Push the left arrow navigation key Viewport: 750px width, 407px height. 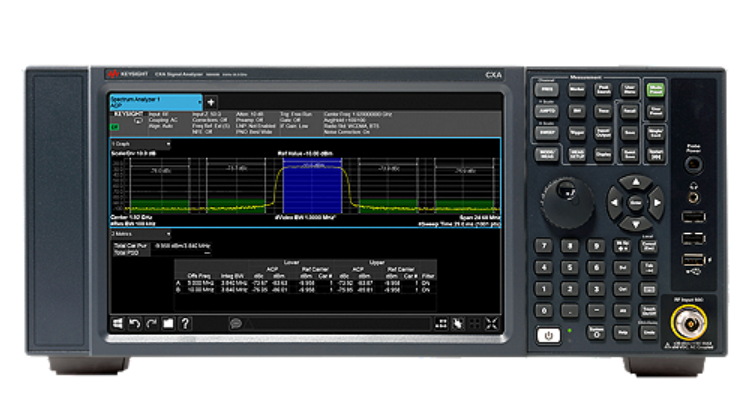pyautogui.click(x=615, y=203)
